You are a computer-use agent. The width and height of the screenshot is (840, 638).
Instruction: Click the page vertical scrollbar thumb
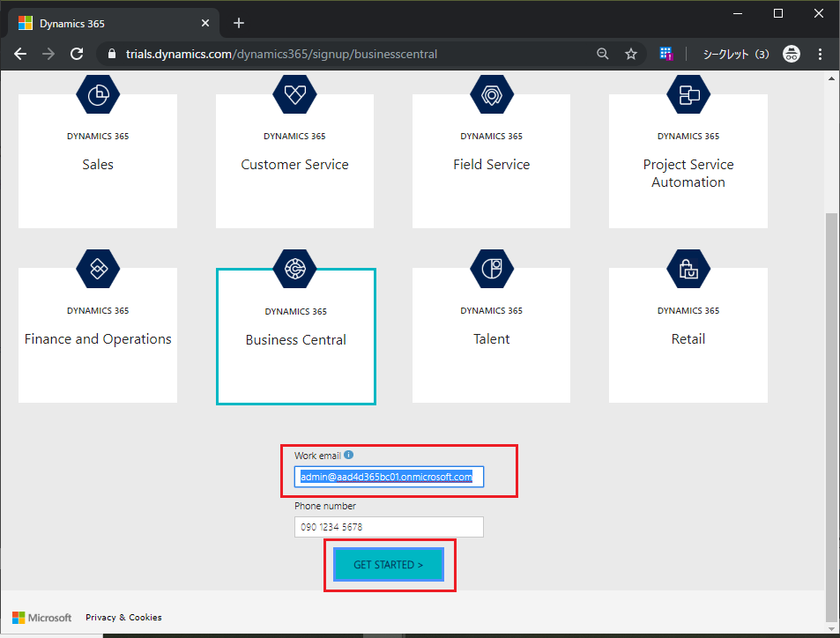(x=831, y=418)
